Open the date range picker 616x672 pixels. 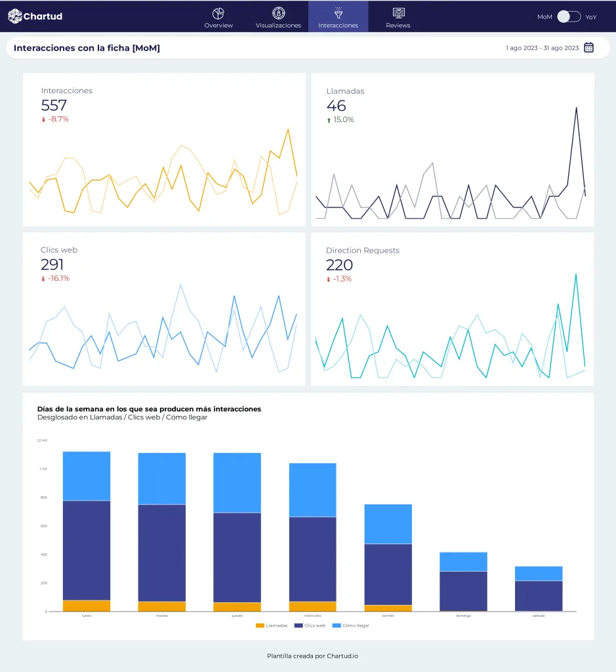[x=542, y=48]
